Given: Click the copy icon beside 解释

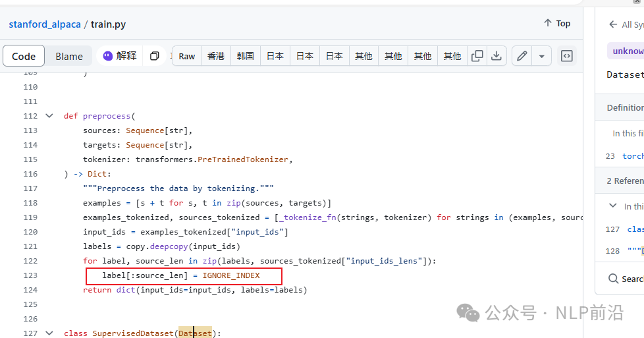Looking at the screenshot, I should point(155,56).
